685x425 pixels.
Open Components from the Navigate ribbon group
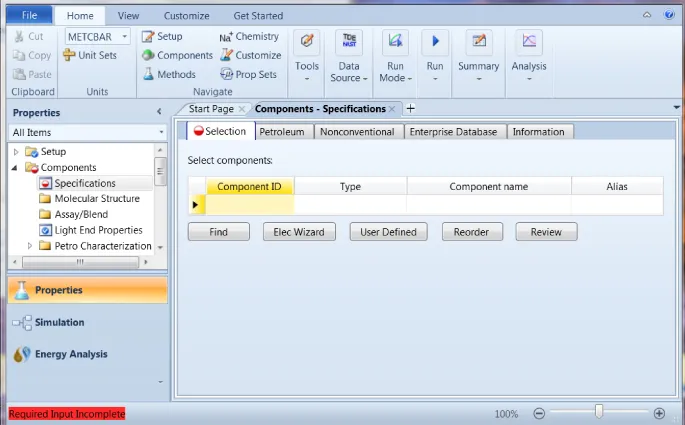148,55
